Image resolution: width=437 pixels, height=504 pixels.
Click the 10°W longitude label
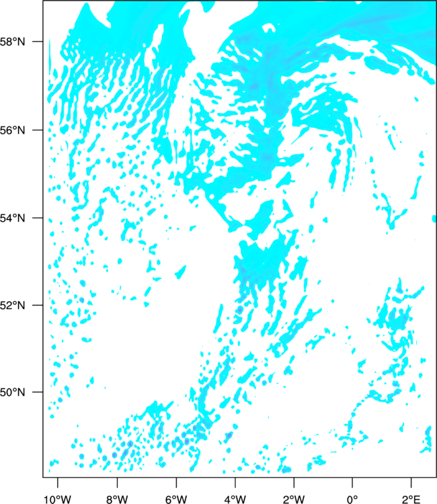[58, 499]
